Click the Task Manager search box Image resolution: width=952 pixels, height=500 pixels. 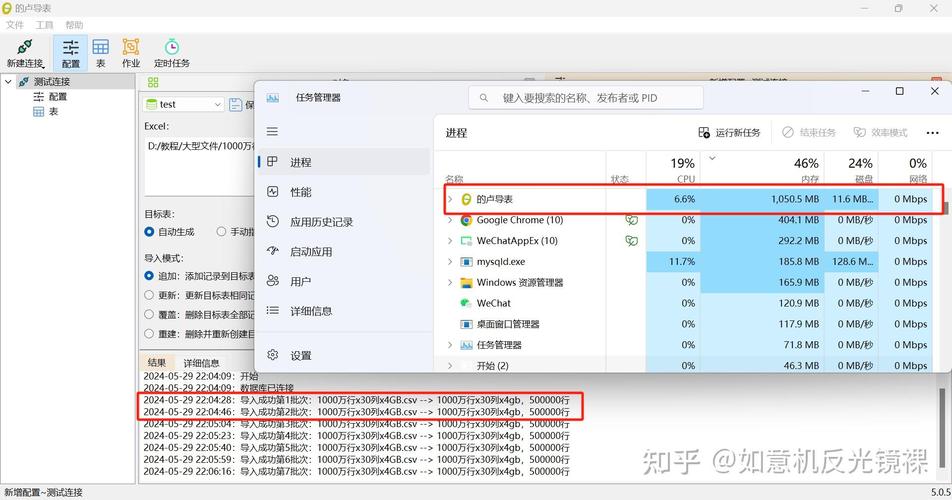click(x=586, y=98)
